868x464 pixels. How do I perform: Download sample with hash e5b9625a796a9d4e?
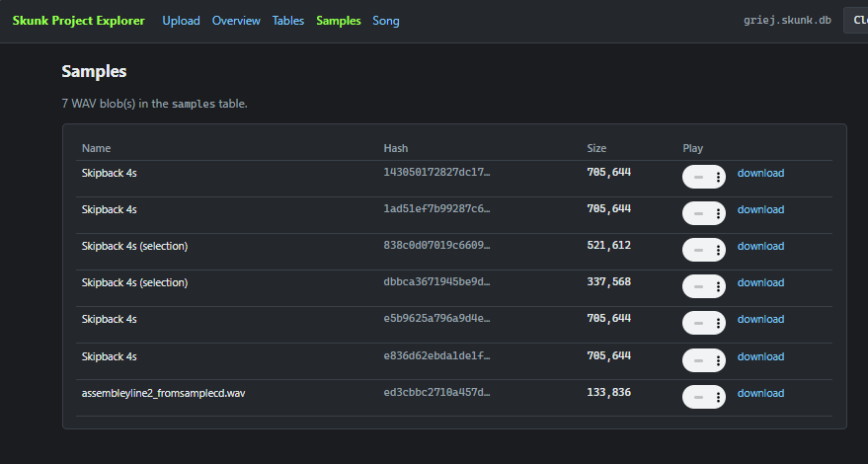(760, 319)
